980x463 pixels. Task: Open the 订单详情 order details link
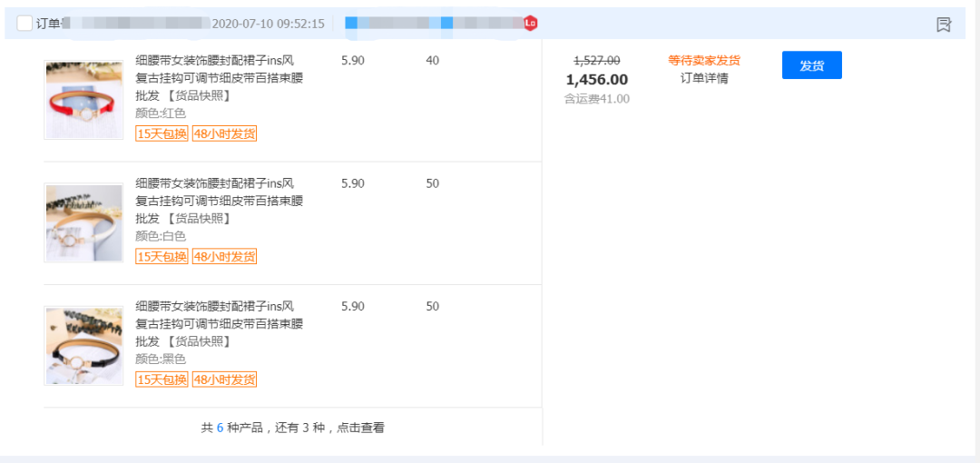tap(704, 78)
